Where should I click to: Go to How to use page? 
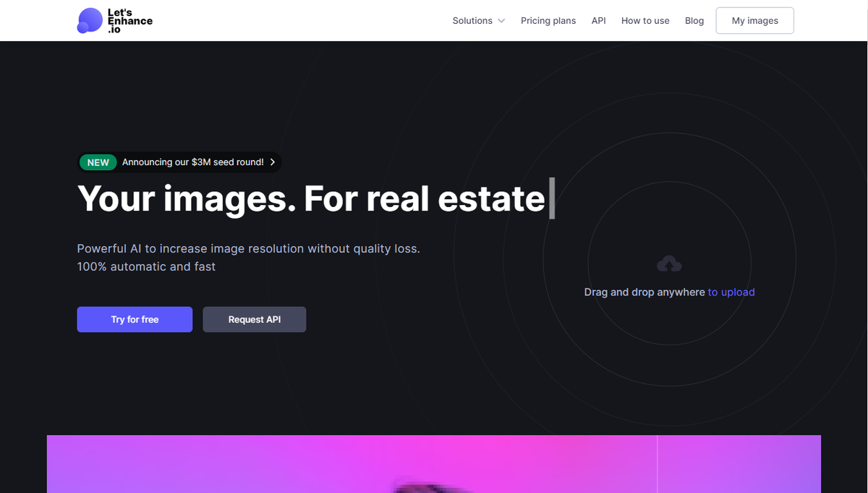pyautogui.click(x=645, y=21)
